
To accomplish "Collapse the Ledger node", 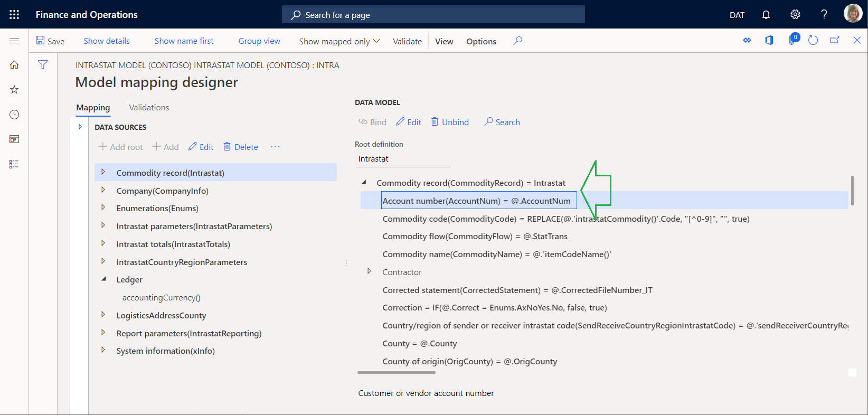I will coord(103,279).
